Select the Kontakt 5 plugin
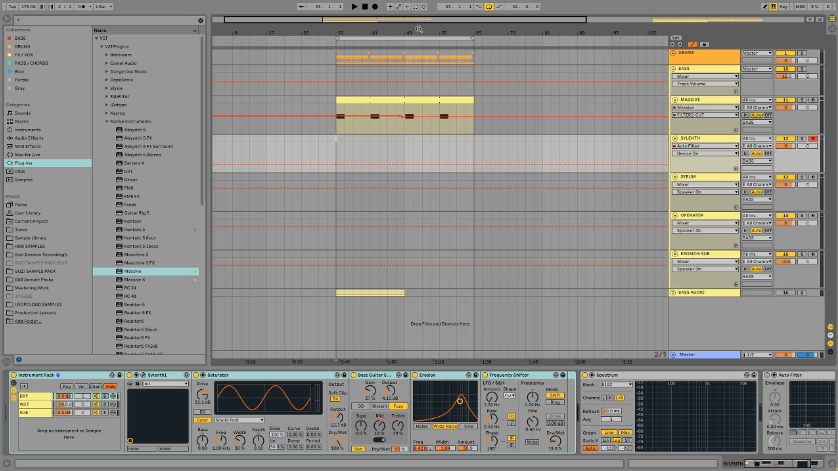The image size is (838, 471). pyautogui.click(x=134, y=229)
